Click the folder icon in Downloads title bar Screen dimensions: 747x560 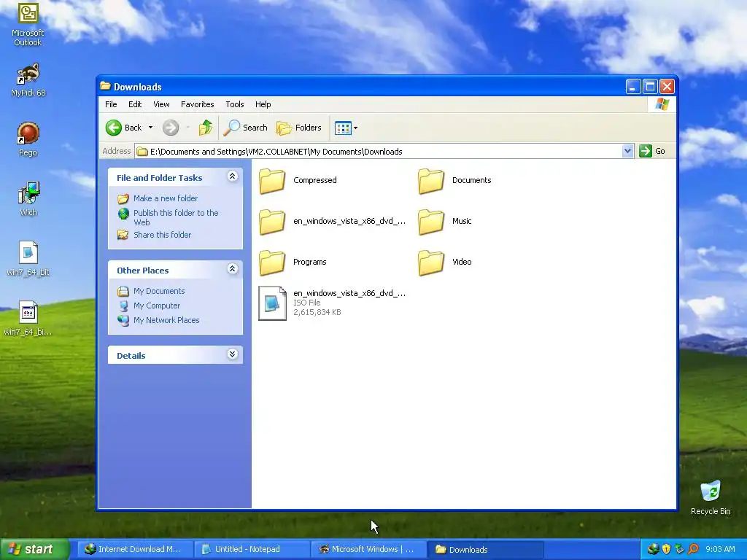[x=105, y=86]
